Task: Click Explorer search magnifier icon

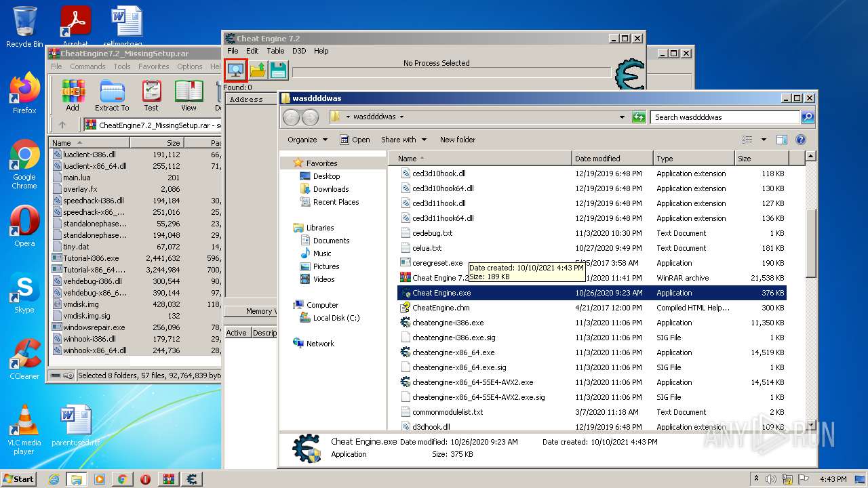Action: (x=807, y=117)
